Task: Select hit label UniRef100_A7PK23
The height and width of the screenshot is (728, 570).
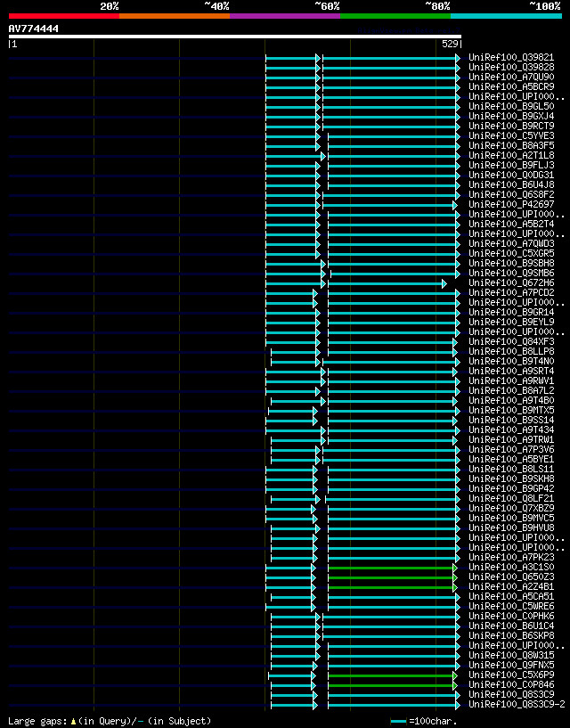Action: click(x=511, y=557)
